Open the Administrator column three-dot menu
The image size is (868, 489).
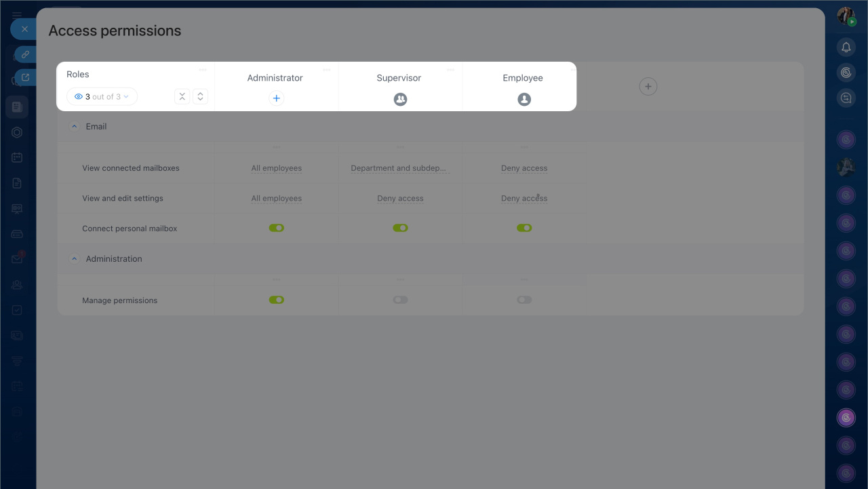(327, 69)
